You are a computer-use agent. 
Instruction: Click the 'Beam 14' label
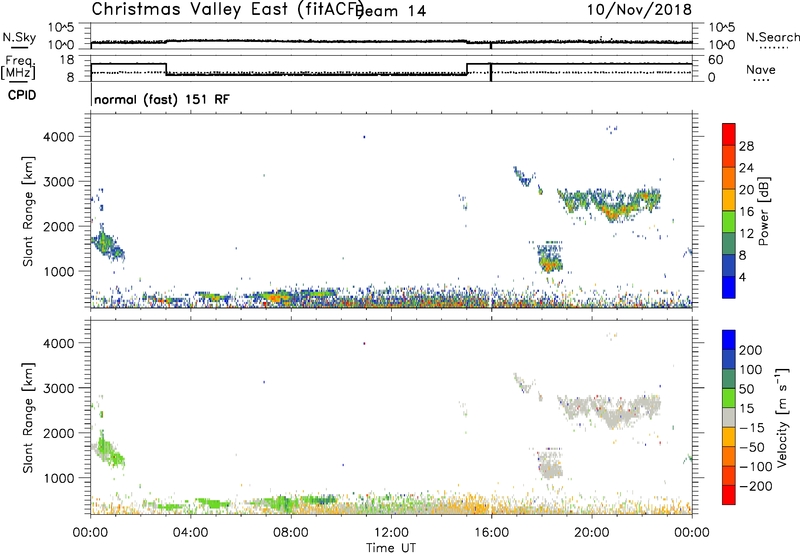391,11
